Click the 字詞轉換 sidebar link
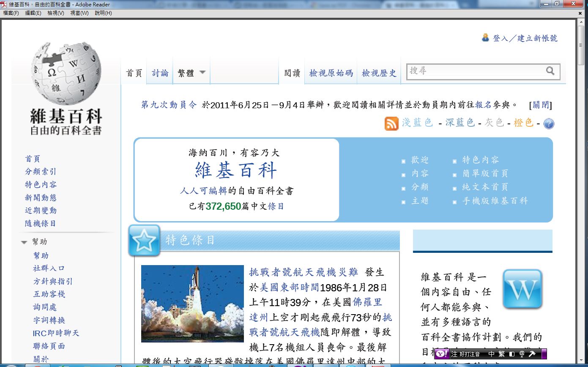588x367 pixels. click(49, 320)
